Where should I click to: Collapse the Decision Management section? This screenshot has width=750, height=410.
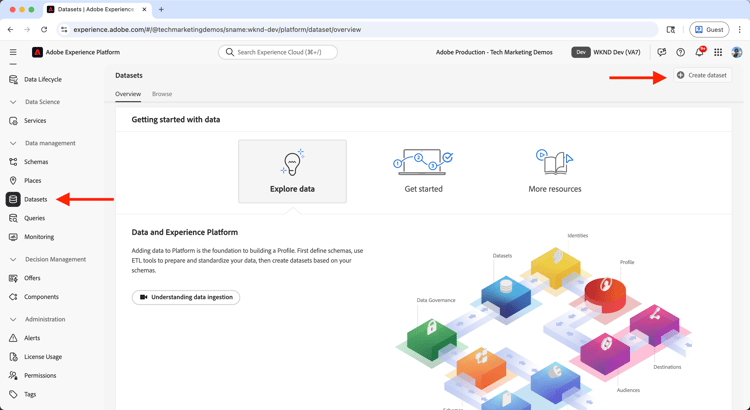point(13,259)
